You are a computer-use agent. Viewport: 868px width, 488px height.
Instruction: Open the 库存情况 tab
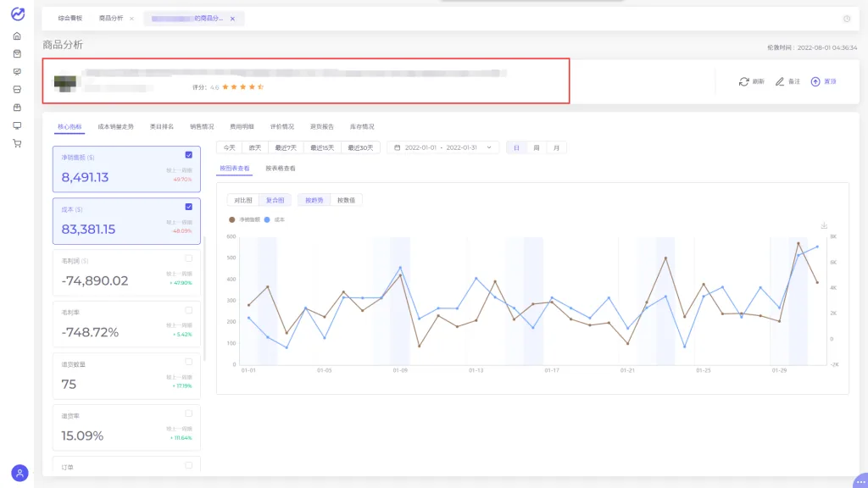362,127
